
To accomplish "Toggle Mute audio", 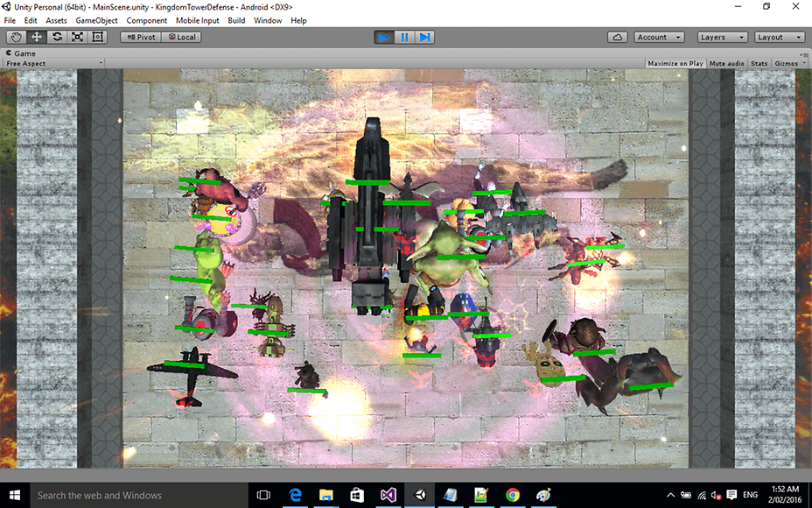I will 726,63.
